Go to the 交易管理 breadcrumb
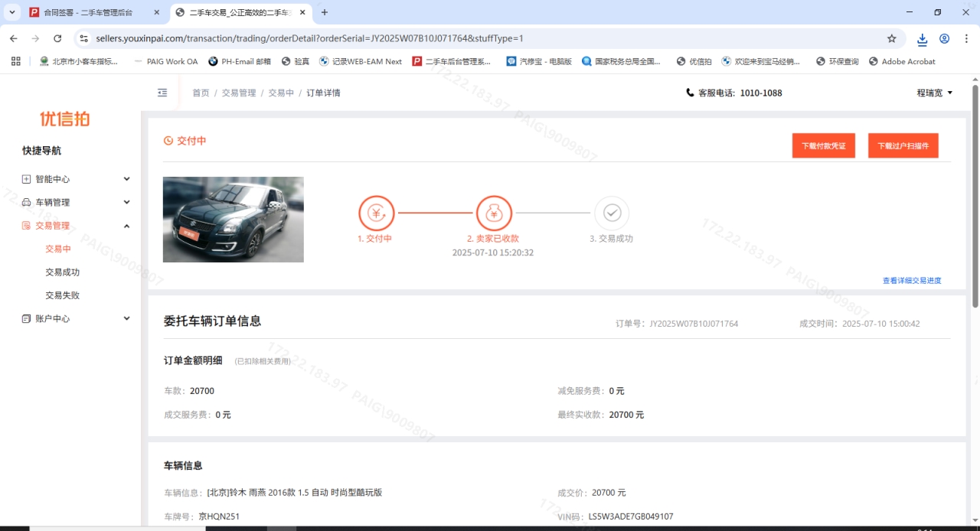 (239, 93)
